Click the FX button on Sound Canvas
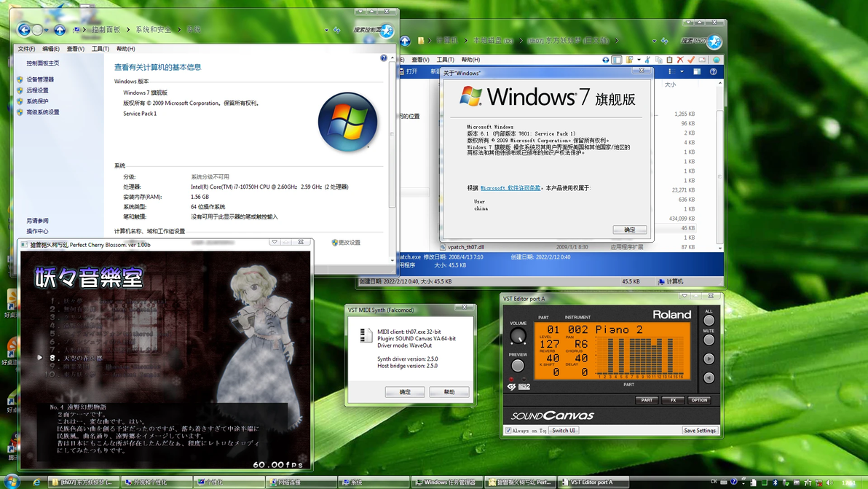The width and height of the screenshot is (868, 489). [x=673, y=400]
